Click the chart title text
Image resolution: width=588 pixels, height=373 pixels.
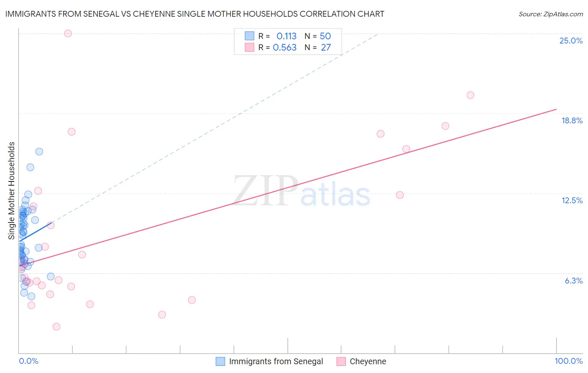coord(194,14)
